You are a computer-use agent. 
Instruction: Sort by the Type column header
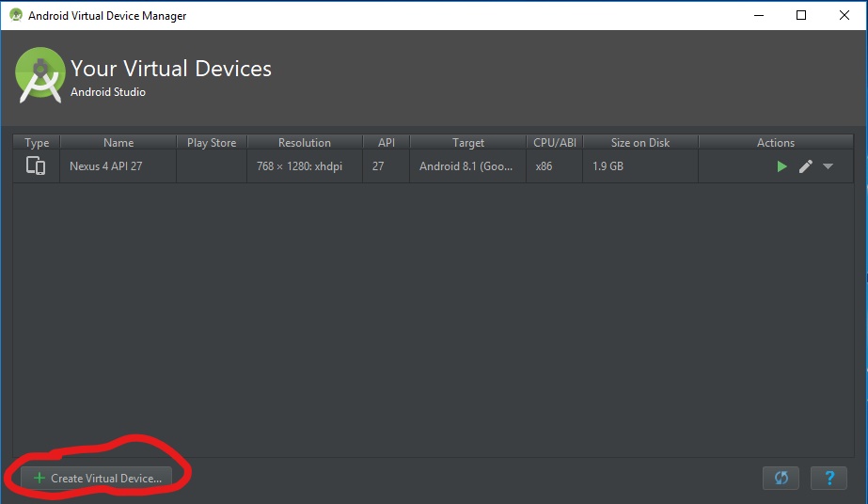(37, 143)
